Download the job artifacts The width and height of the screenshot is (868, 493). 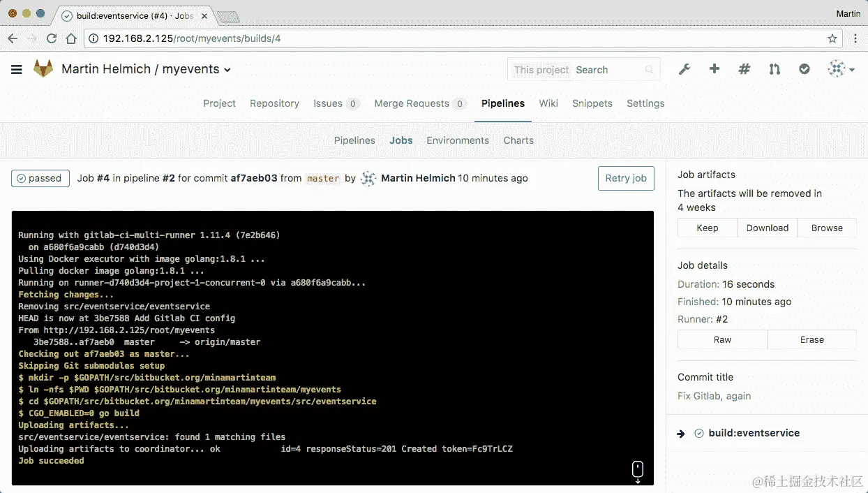click(768, 228)
